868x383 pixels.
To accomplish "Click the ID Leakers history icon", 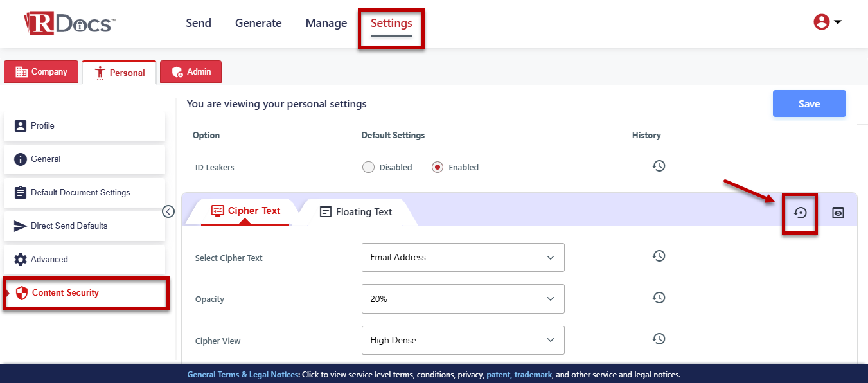I will (659, 166).
